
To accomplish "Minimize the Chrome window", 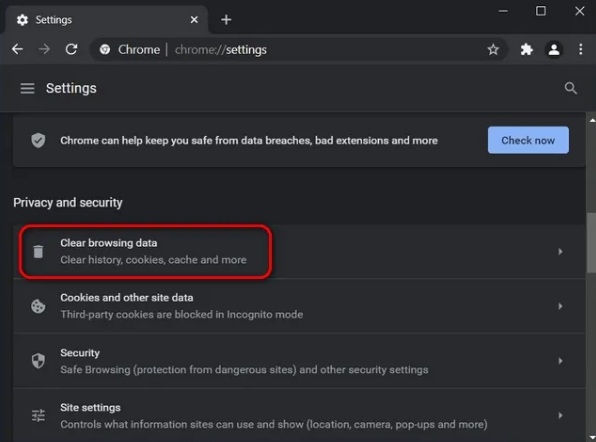I will (503, 11).
